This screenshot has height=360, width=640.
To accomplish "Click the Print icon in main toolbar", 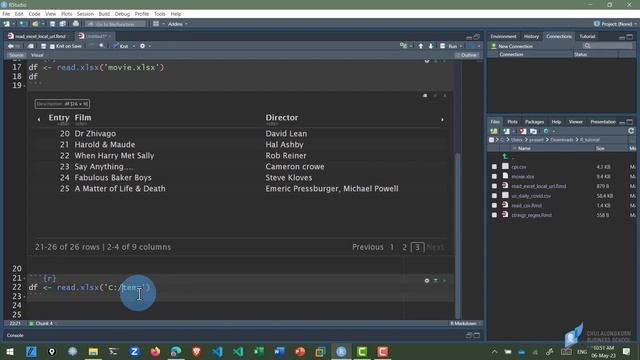I will pos(76,24).
